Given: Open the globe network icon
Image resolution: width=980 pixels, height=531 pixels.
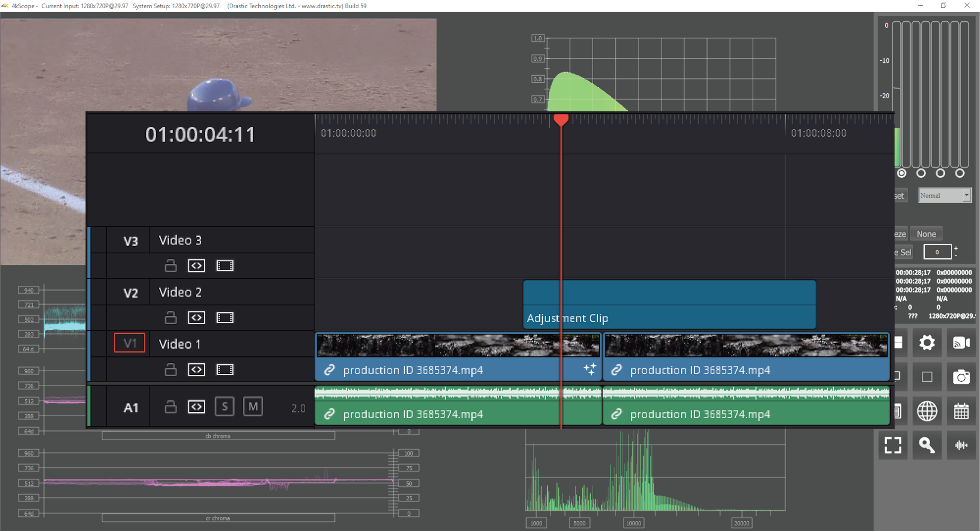Looking at the screenshot, I should tap(927, 411).
